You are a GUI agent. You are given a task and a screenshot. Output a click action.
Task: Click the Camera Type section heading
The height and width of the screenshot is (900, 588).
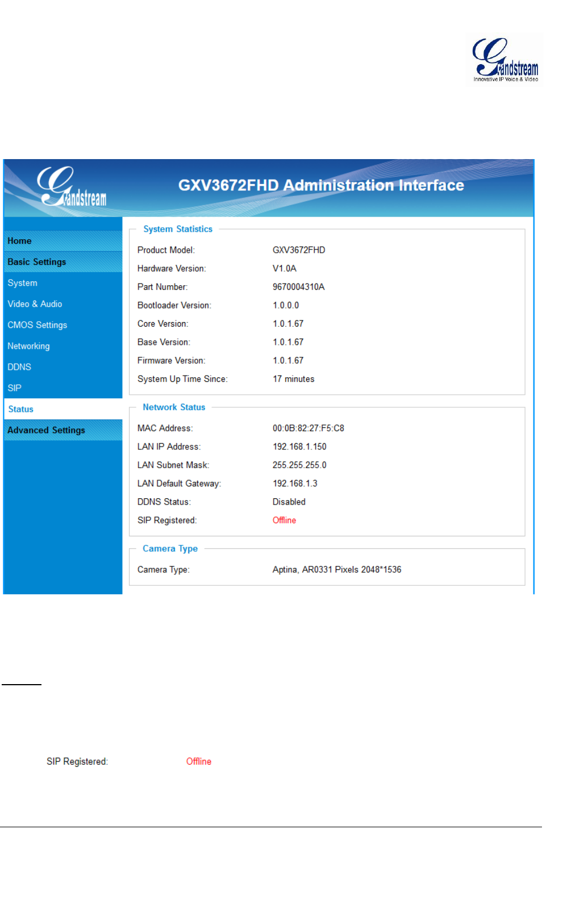[x=170, y=549]
